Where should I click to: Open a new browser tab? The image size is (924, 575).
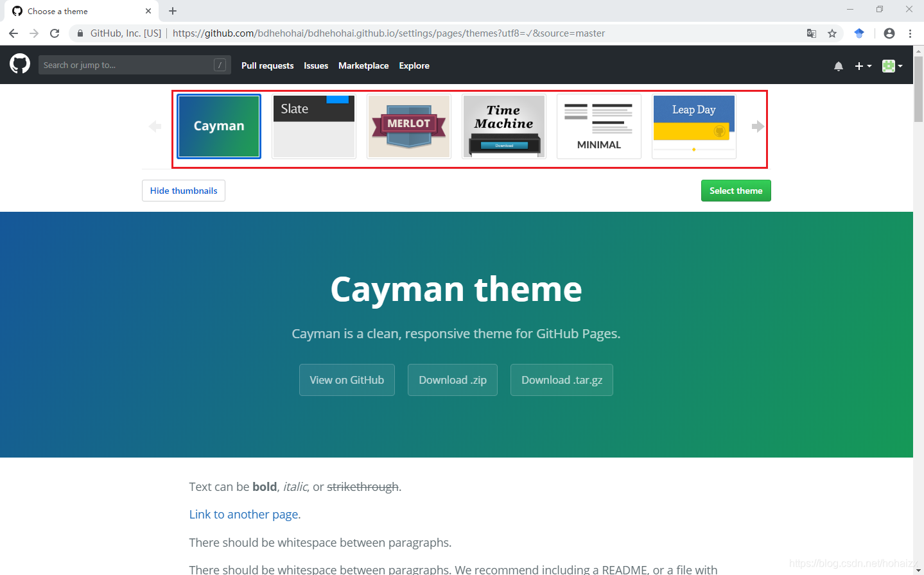coord(173,11)
